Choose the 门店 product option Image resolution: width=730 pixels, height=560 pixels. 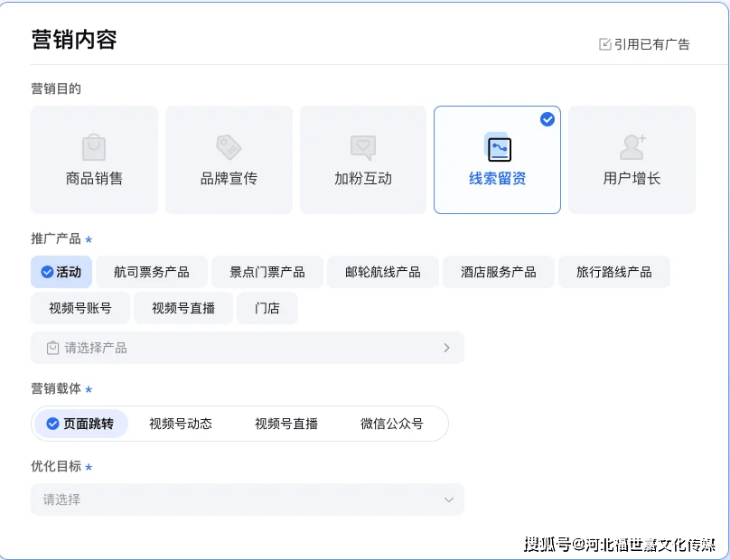click(267, 308)
